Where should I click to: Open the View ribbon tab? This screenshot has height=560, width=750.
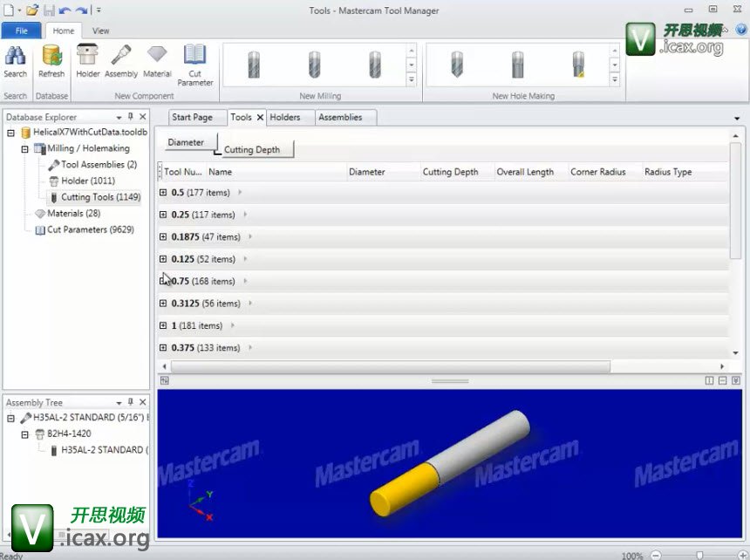click(x=101, y=31)
